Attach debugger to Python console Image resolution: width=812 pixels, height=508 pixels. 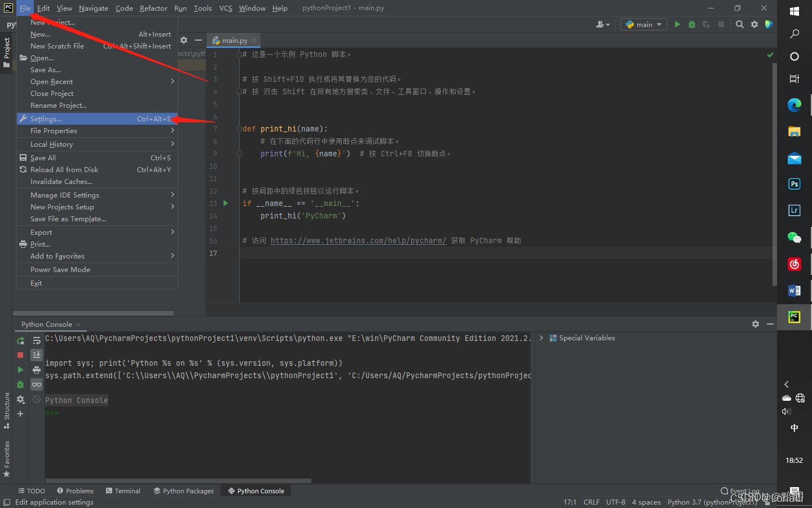tap(20, 384)
